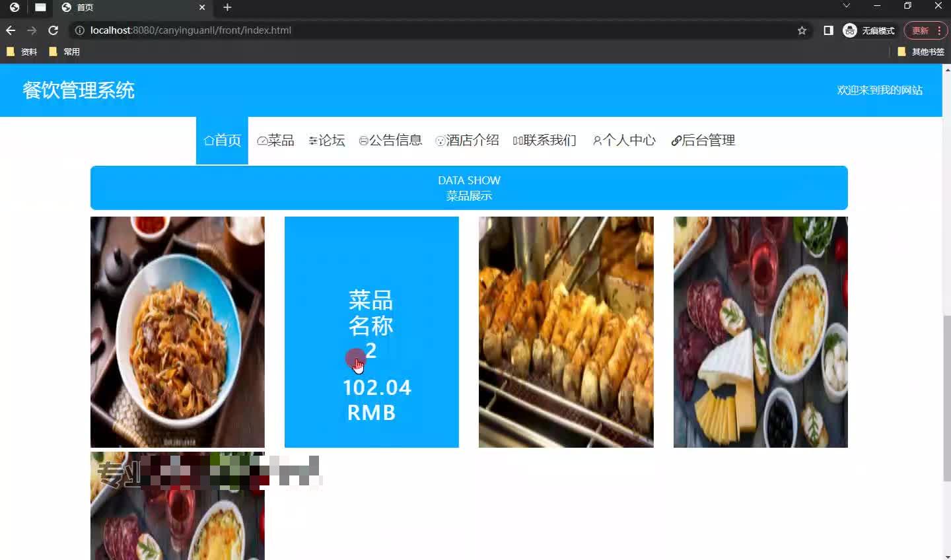
Task: Switch to the first pinned browser tab
Action: click(15, 7)
